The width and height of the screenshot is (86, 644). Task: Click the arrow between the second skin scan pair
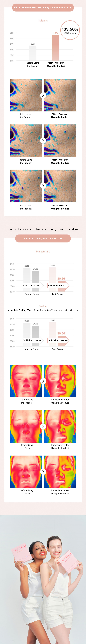43,140
